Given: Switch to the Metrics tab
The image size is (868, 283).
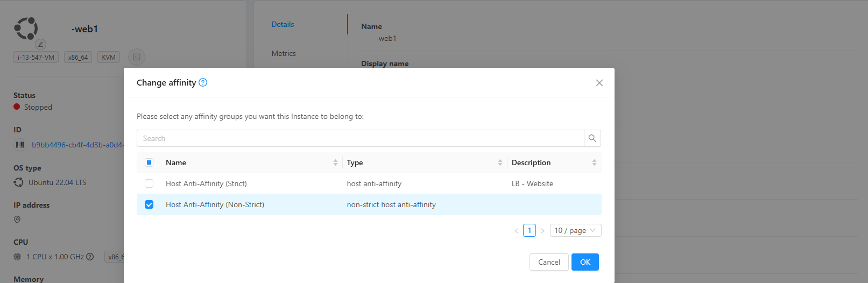Looking at the screenshot, I should click(284, 53).
